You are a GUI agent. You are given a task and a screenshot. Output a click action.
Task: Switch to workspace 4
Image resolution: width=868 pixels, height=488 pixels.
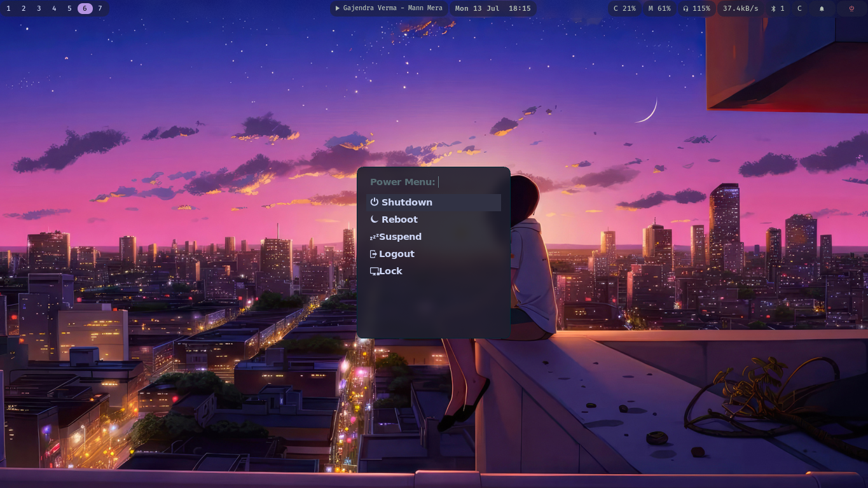click(54, 8)
